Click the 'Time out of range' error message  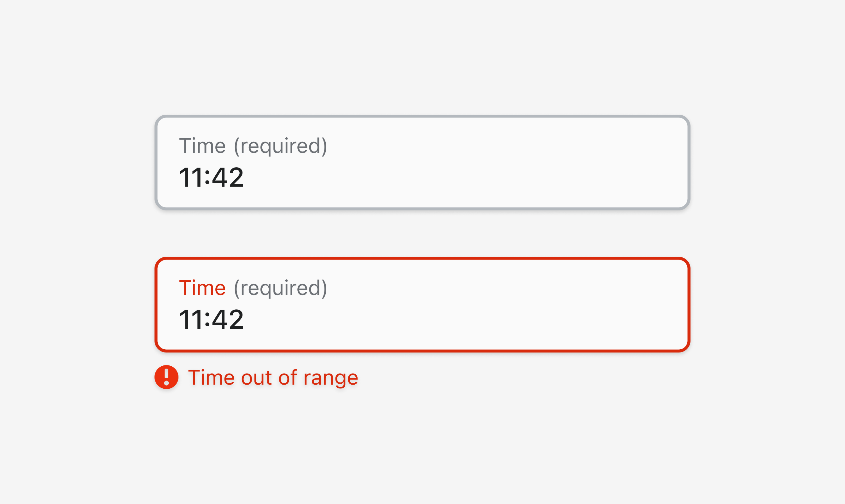click(x=273, y=377)
